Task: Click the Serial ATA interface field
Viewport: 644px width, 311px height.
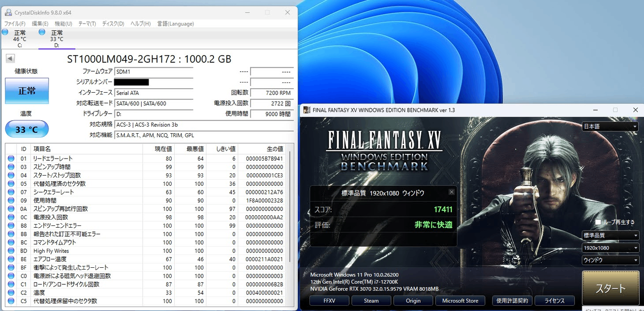Action: click(x=154, y=93)
